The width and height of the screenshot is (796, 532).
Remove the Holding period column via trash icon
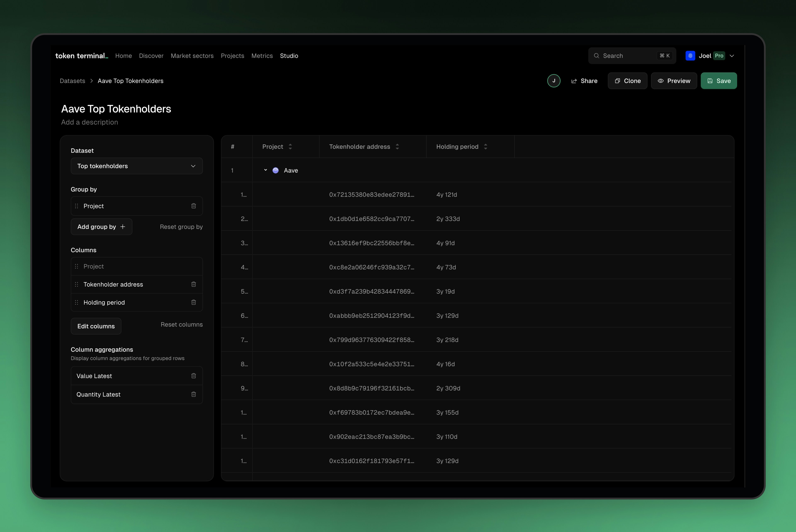click(x=193, y=302)
